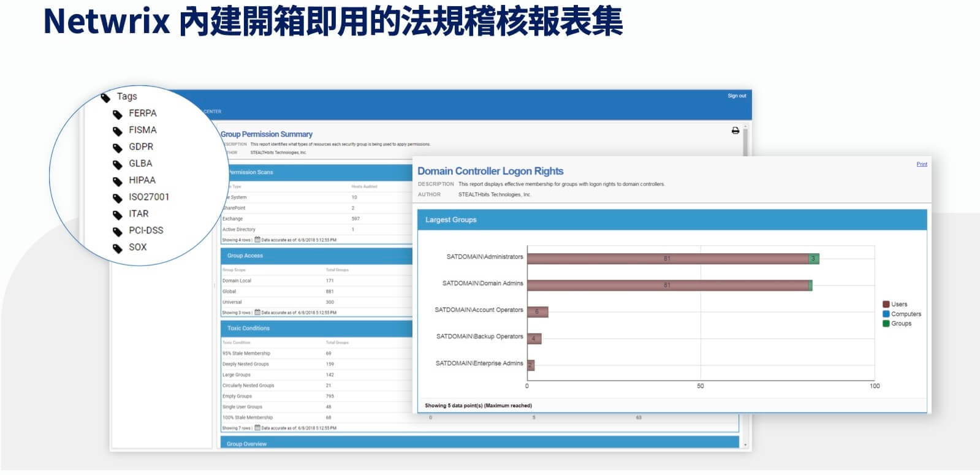Screen dimensions: 980x475
Task: Click scrollbar down arrow in report window
Action: tap(745, 444)
